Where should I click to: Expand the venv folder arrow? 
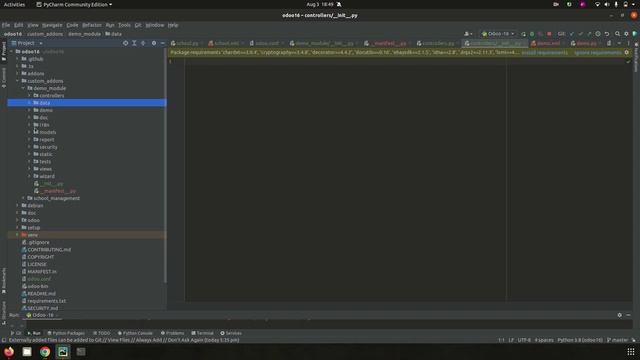(x=17, y=235)
